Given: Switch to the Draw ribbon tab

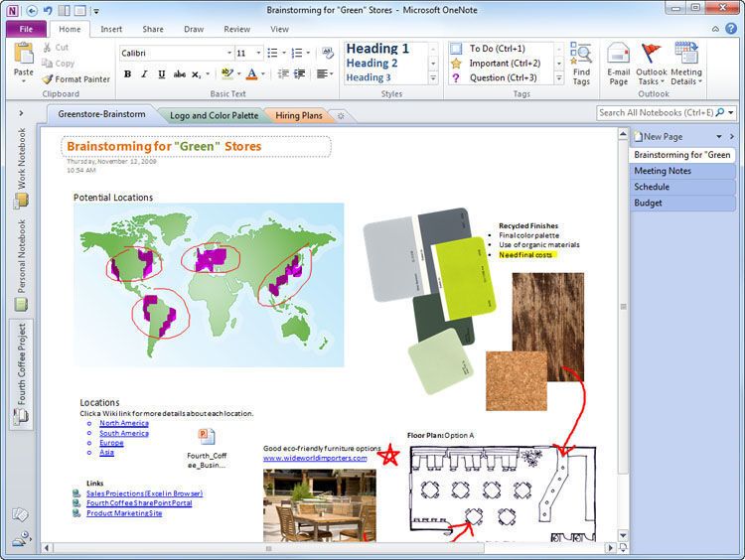Looking at the screenshot, I should 194,29.
